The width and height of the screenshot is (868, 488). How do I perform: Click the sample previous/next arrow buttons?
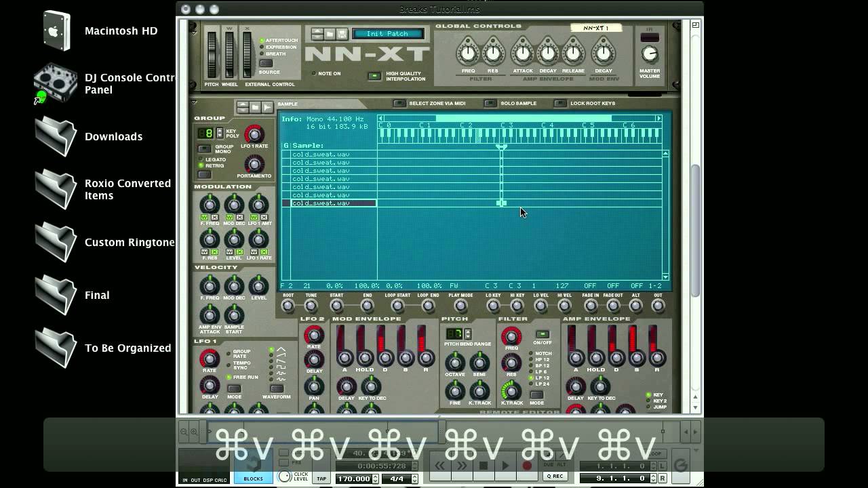[x=243, y=107]
